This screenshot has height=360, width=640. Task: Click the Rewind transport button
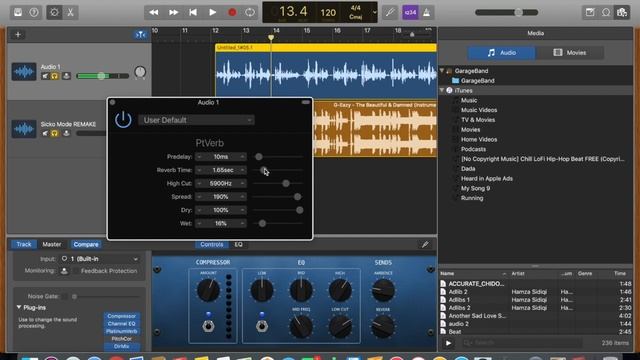click(154, 12)
